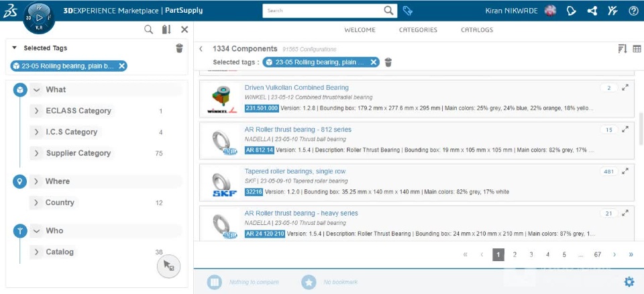Open the 3DS logo menu
This screenshot has width=644, height=294.
pyautogui.click(x=10, y=11)
